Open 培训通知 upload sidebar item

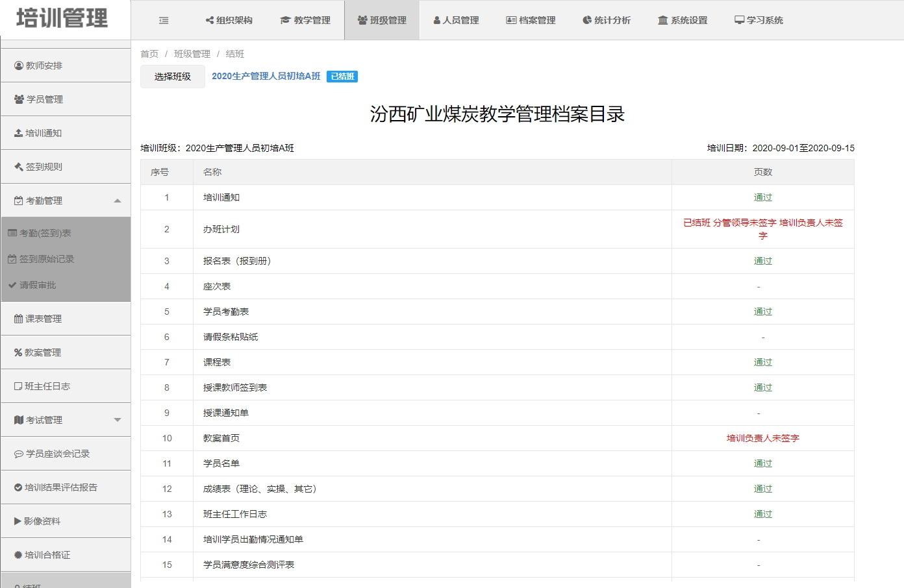click(x=43, y=133)
